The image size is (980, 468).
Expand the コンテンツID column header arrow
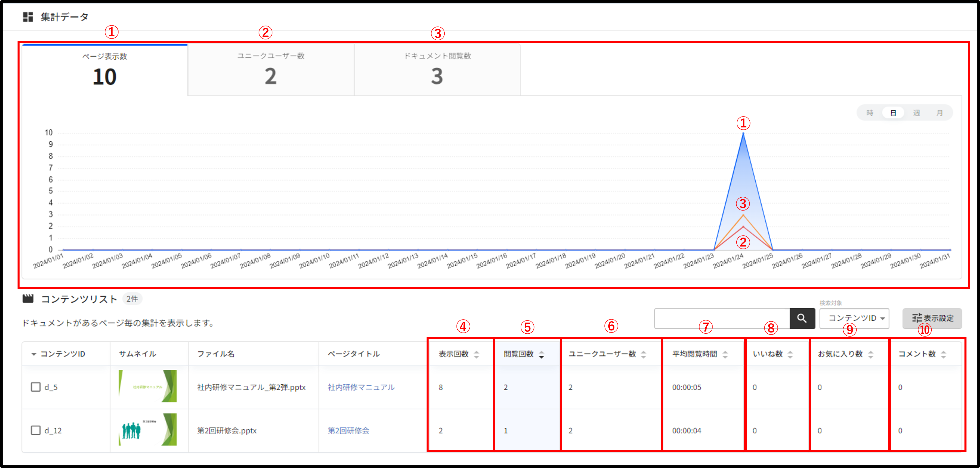click(34, 354)
